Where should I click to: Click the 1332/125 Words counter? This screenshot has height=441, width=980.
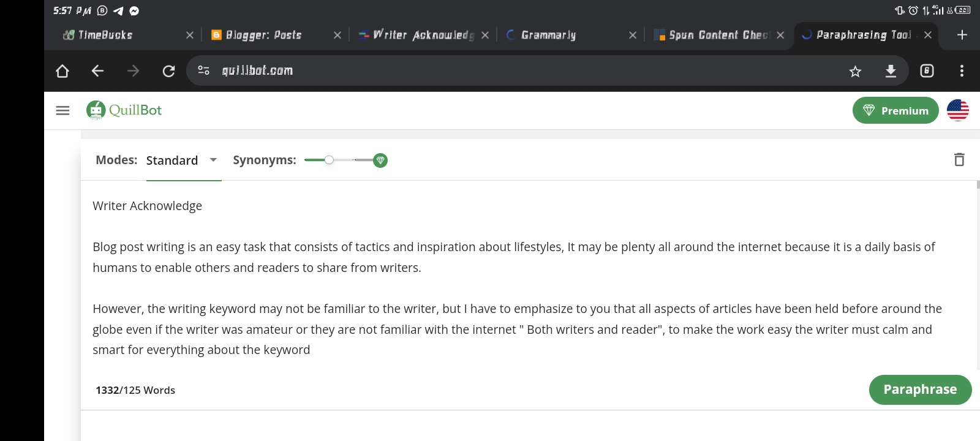pos(135,390)
